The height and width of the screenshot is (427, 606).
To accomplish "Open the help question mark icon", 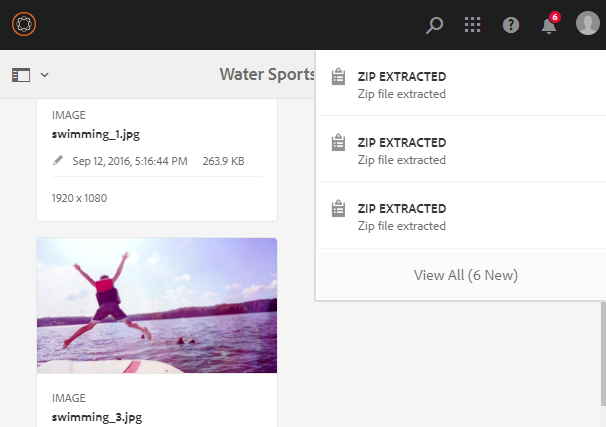I will pos(511,25).
